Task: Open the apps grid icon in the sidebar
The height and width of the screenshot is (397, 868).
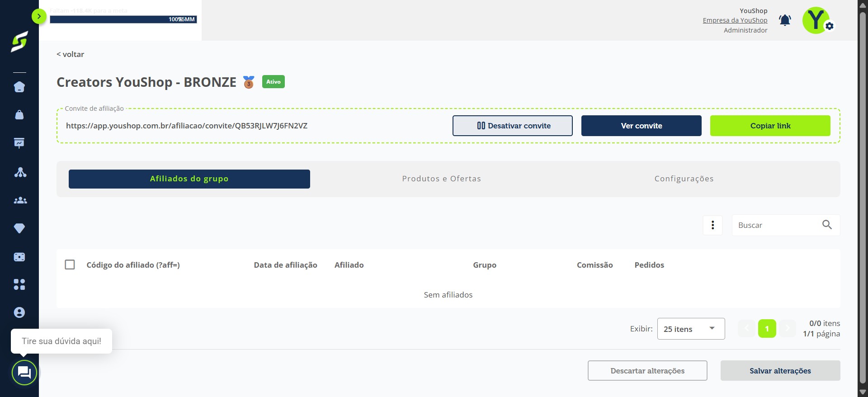Action: [x=19, y=284]
